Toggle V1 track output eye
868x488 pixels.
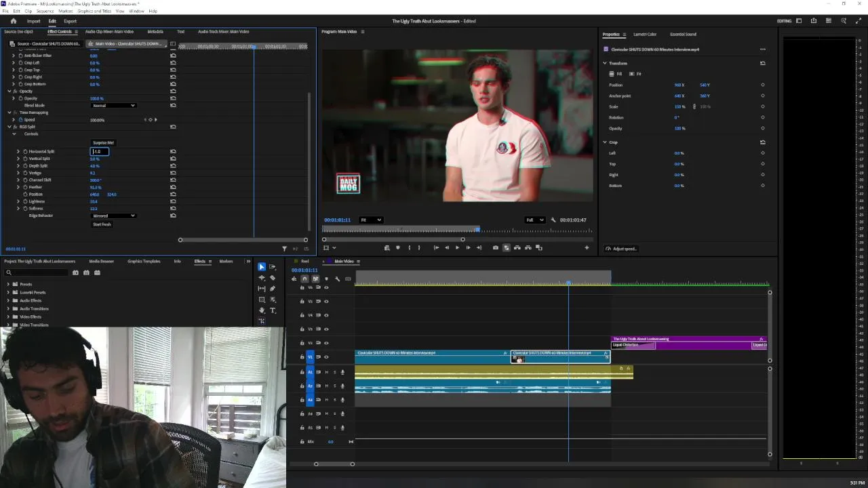[x=326, y=357]
